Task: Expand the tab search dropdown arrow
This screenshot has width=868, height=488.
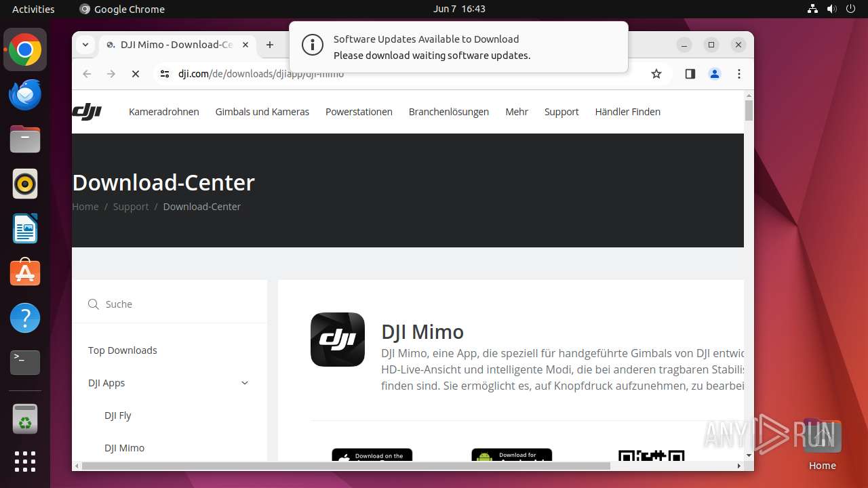Action: 85,45
